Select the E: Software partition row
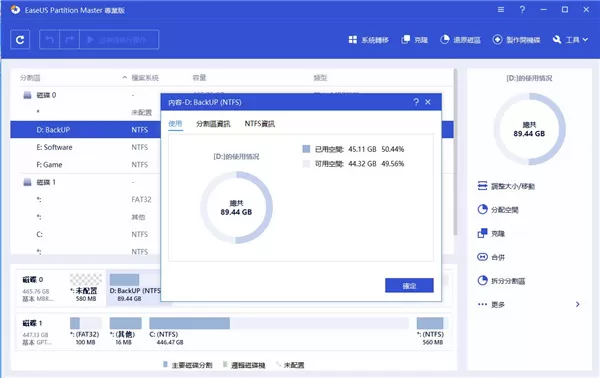 click(x=85, y=147)
